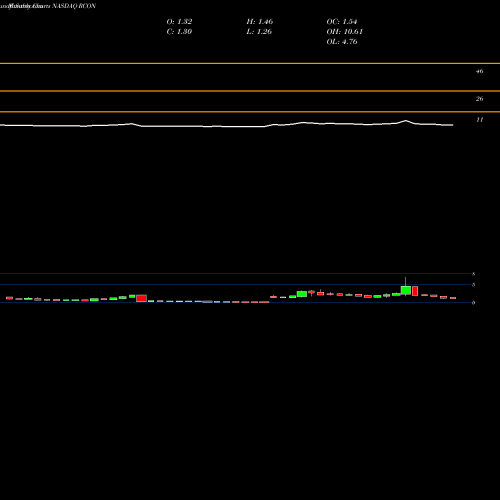Select the high value H: 1.46
Viewport: 500px width, 500px height.
tap(260, 21)
